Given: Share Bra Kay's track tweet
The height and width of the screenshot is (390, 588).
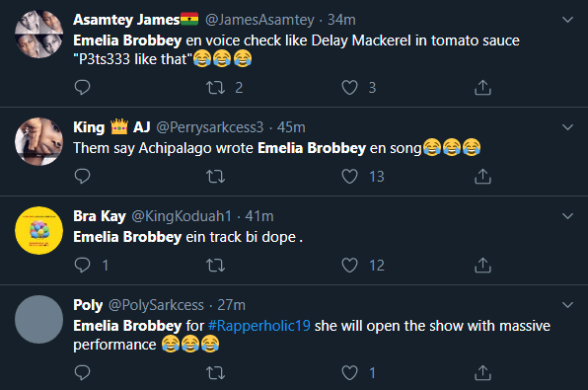Looking at the screenshot, I should [x=482, y=265].
